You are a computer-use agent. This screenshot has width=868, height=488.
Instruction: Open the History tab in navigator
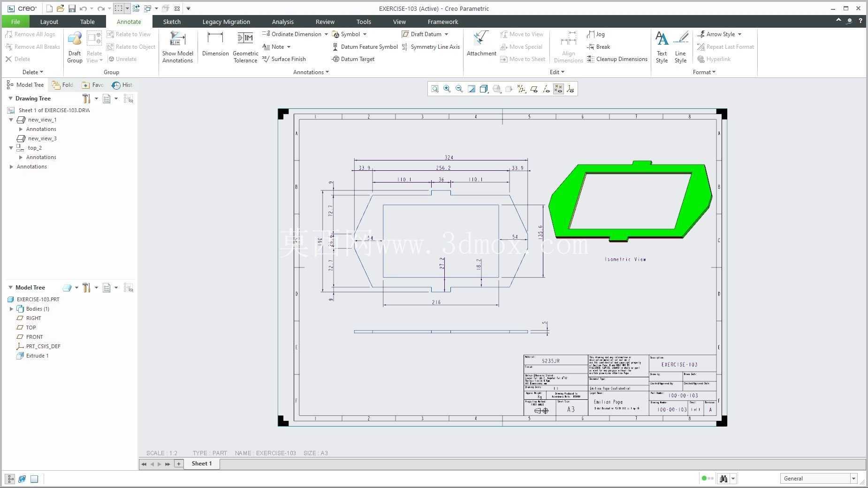[x=122, y=85]
